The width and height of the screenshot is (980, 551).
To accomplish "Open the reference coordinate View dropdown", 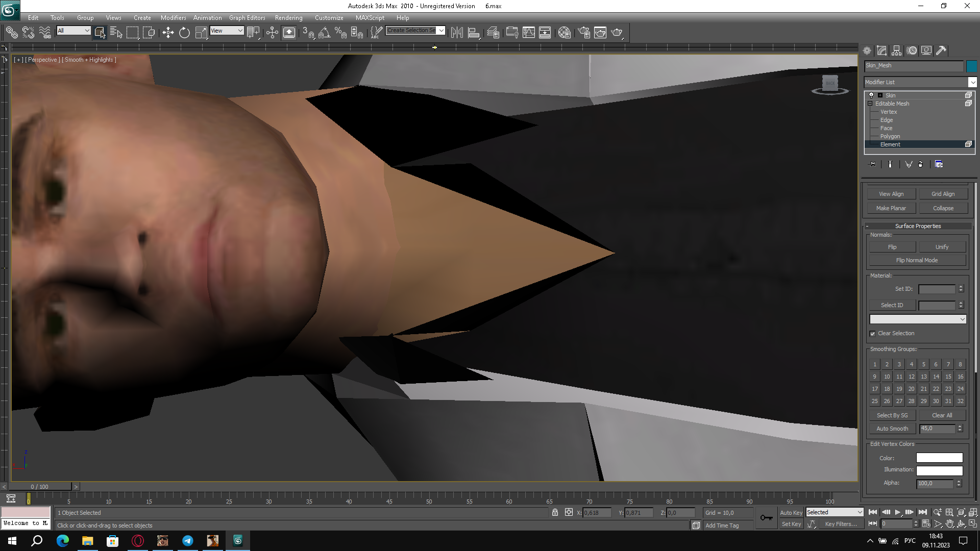I will coord(227,31).
